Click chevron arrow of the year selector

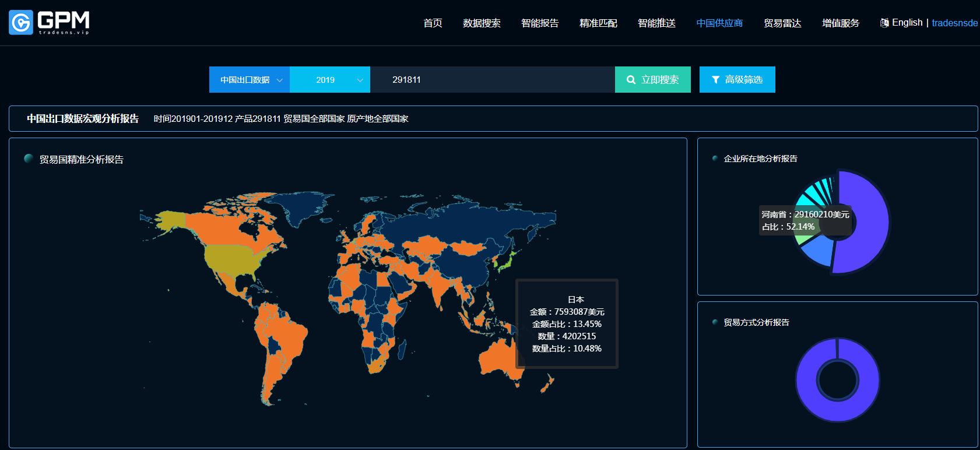[360, 80]
